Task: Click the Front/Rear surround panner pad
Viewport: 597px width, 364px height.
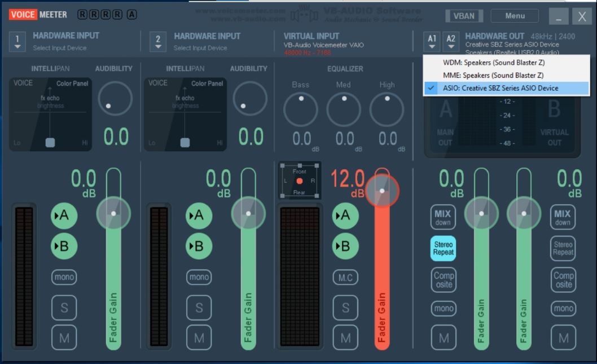Action: coord(300,181)
